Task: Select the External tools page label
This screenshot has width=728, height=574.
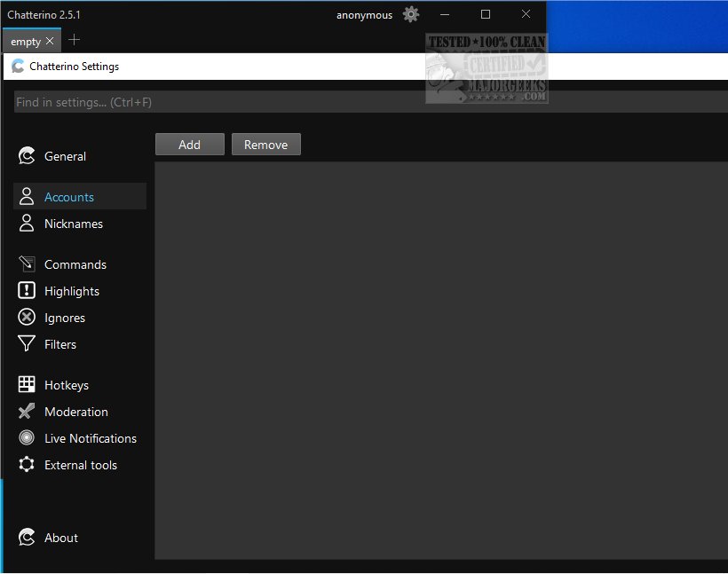Action: pos(81,465)
